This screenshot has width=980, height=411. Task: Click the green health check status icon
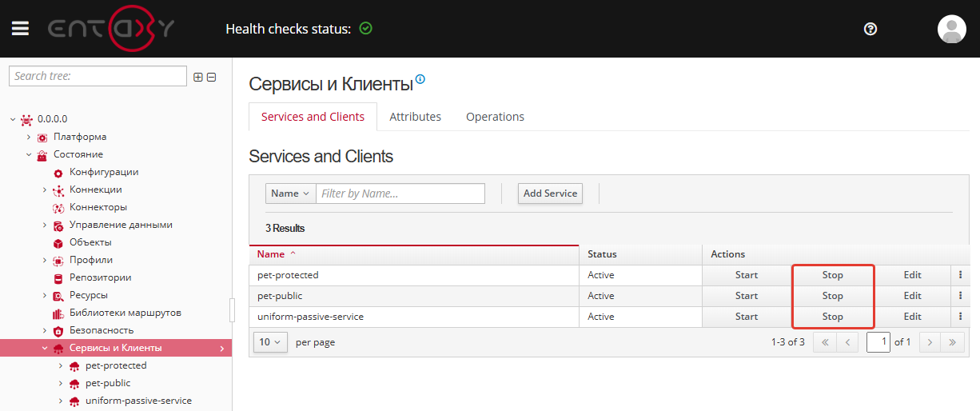[366, 29]
